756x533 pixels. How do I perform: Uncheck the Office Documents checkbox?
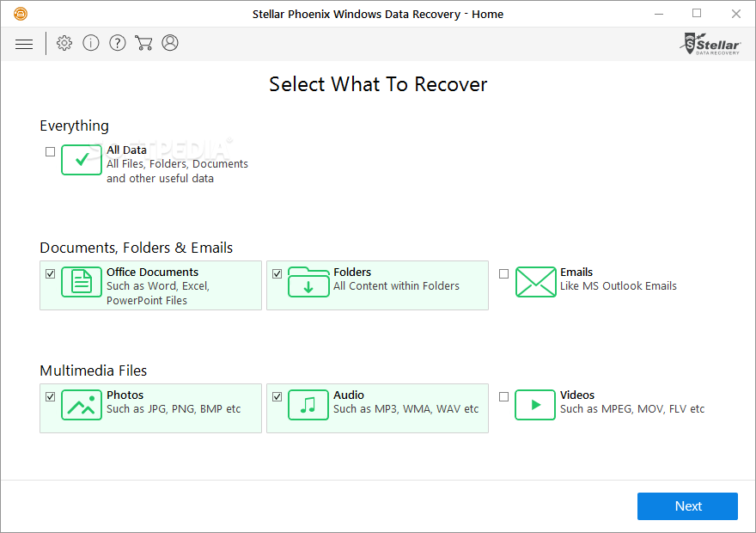click(x=50, y=274)
